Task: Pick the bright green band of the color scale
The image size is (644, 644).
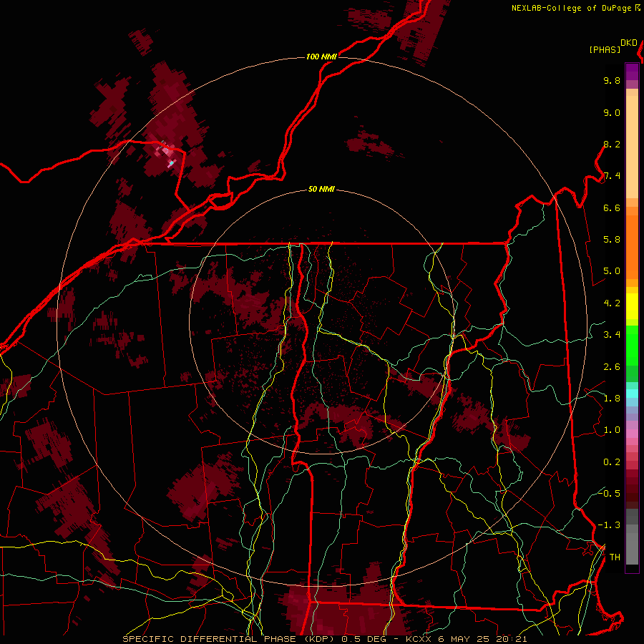Action: tap(632, 344)
